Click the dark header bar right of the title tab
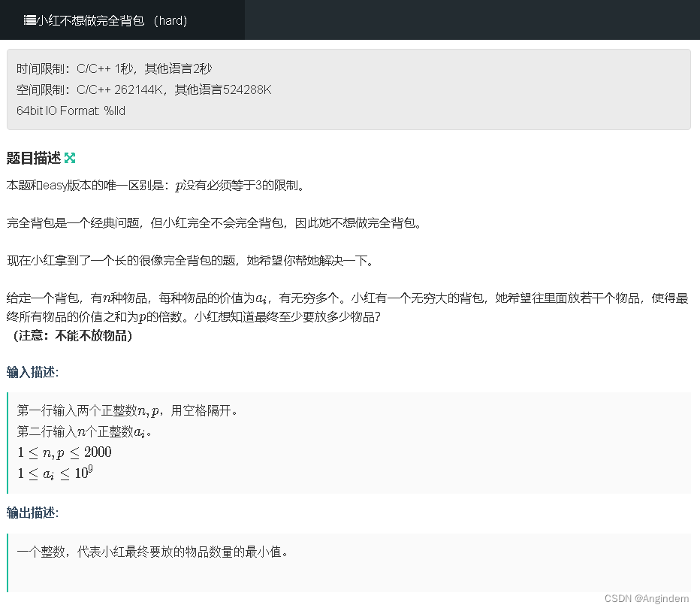The width and height of the screenshot is (700, 611). point(472,20)
